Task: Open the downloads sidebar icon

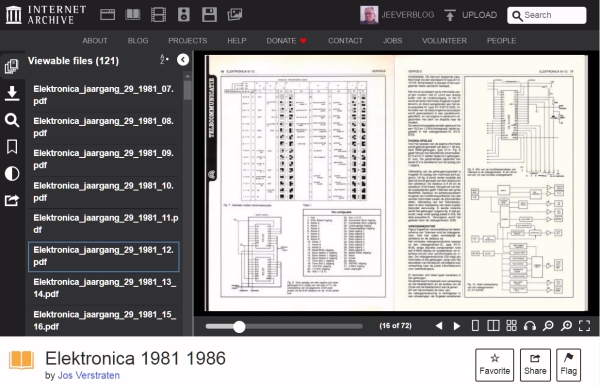Action: [x=12, y=93]
